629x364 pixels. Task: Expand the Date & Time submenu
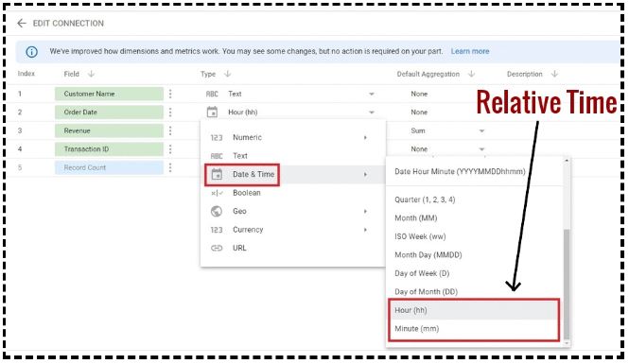coord(293,174)
